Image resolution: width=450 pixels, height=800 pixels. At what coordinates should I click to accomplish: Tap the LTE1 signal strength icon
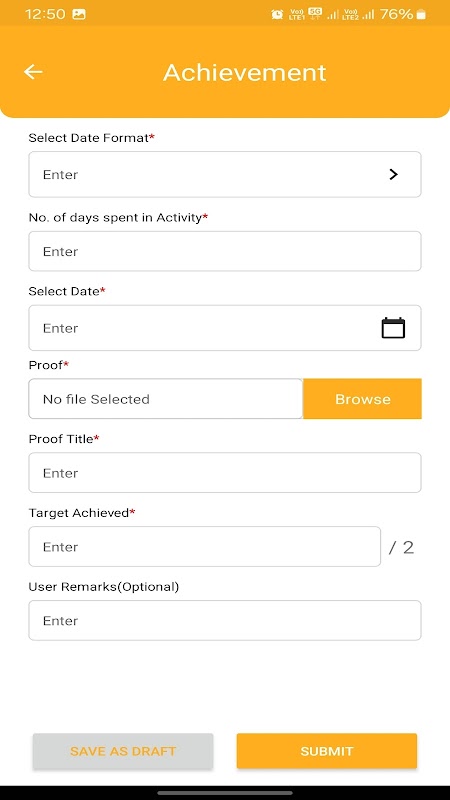click(333, 15)
